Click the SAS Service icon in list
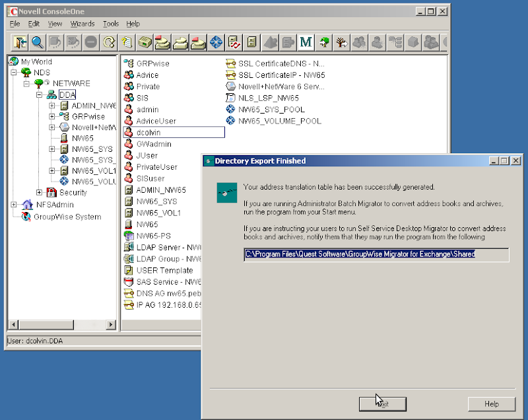Viewport: 528px width, 420px height. pos(129,281)
